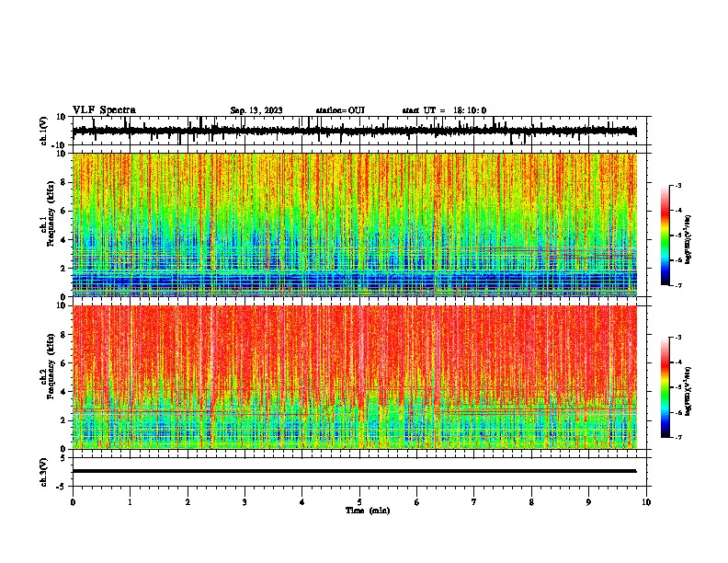Click the "station=OUI" header text

pyautogui.click(x=340, y=110)
